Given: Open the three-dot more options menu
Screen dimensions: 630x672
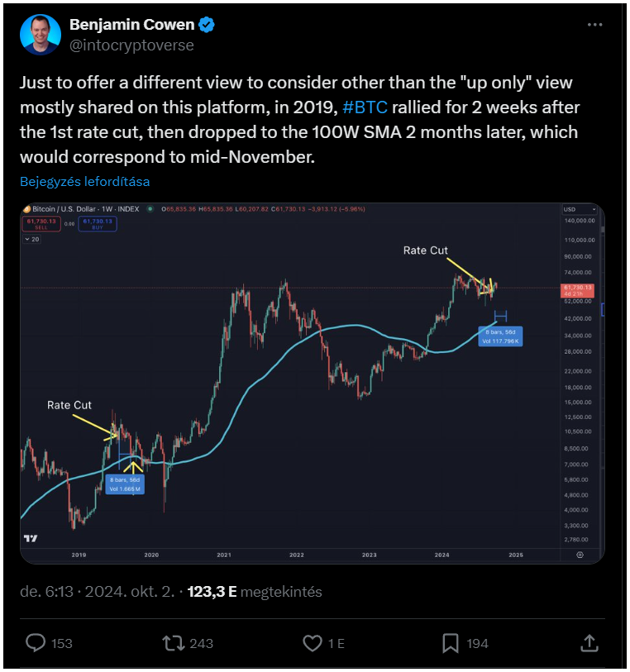Looking at the screenshot, I should (x=594, y=25).
